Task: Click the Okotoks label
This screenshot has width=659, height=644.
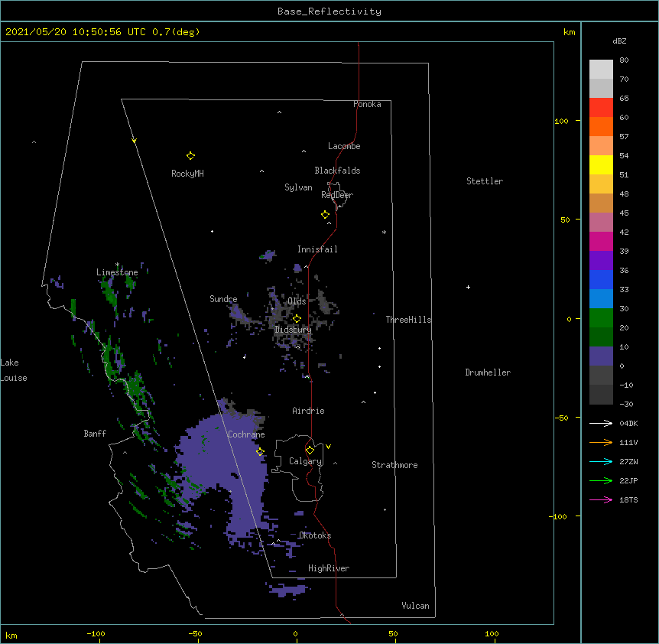Action: coord(315,535)
